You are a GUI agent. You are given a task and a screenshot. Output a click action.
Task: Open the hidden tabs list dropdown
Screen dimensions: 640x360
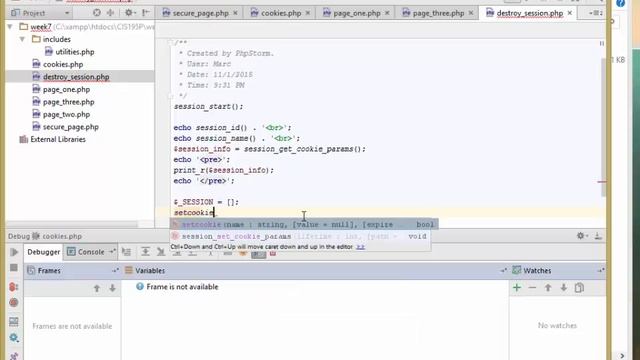click(596, 13)
